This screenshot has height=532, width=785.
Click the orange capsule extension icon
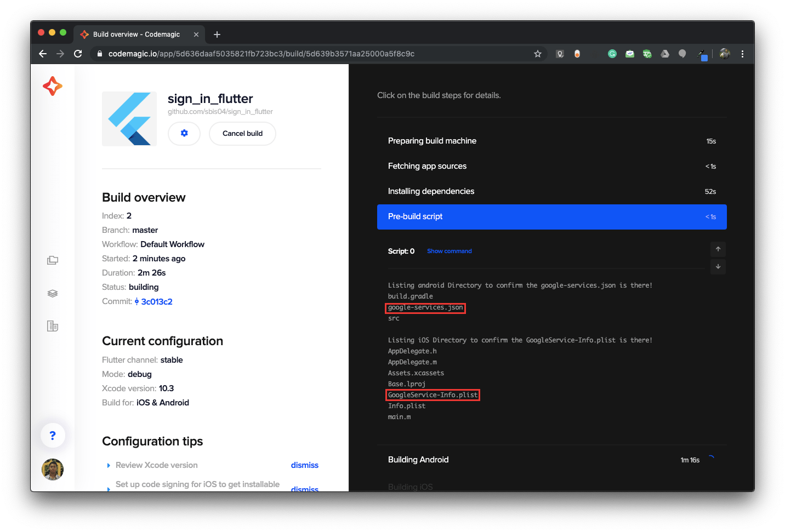(x=577, y=54)
